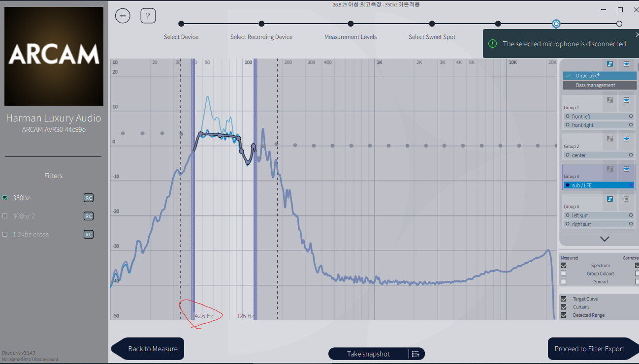639x364 pixels.
Task: Tick the 1.2khz cross filter checkbox
Action: 5,234
